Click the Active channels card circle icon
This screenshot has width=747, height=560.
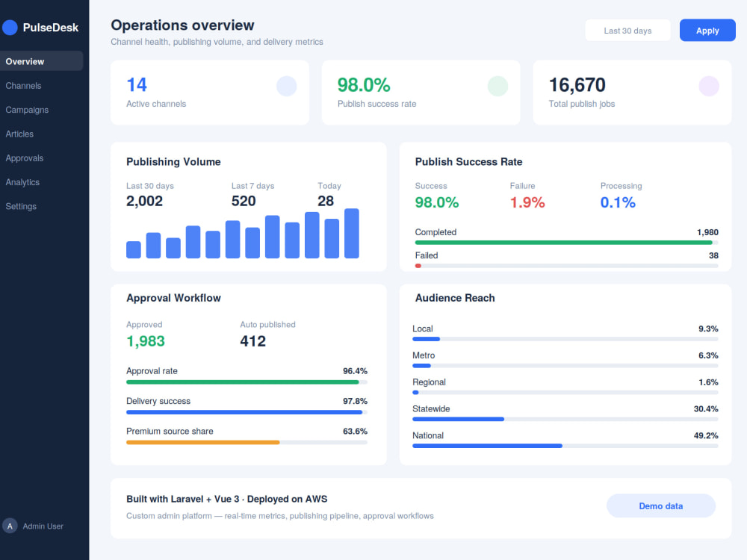pos(286,86)
